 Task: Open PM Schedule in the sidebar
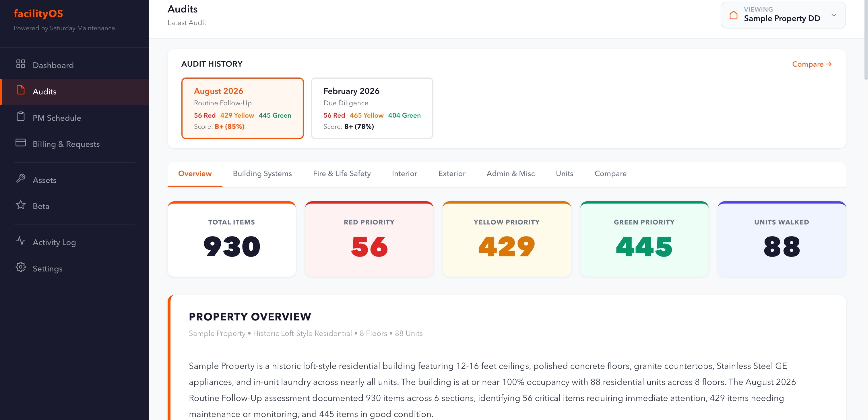point(74,118)
